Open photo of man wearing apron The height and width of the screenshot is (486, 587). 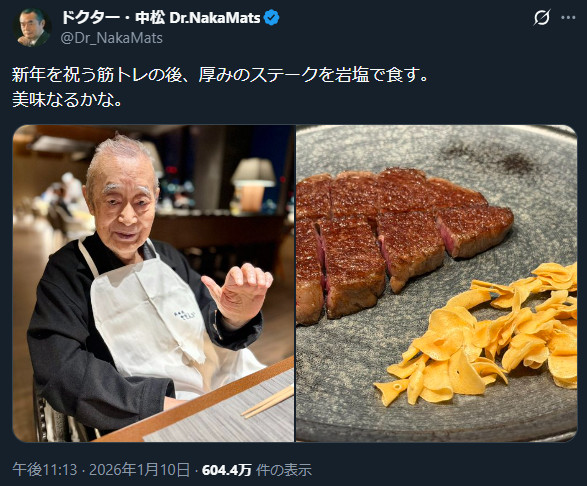153,283
